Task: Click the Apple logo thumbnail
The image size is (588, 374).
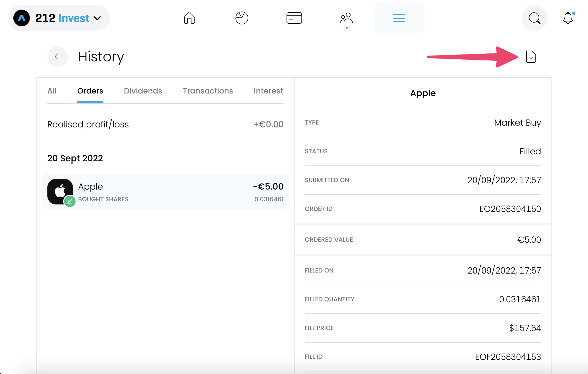Action: [x=60, y=191]
